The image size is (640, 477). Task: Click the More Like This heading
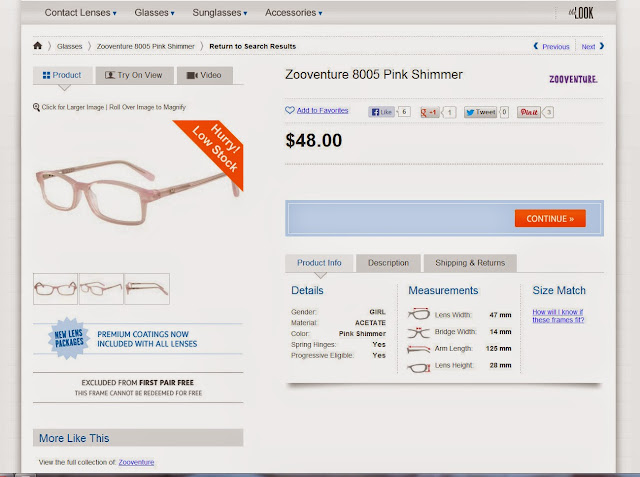pyautogui.click(x=74, y=438)
